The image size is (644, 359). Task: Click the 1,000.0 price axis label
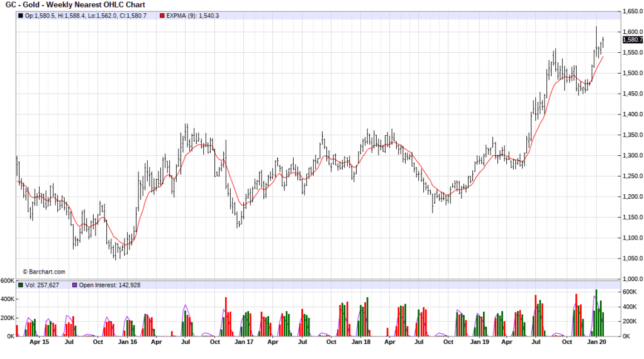tap(631, 279)
